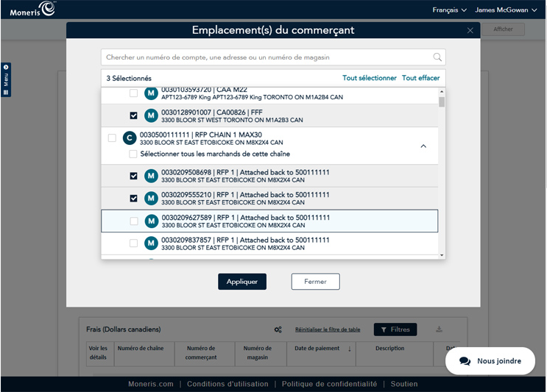
Task: Click C chain icon for 003500111111
Action: click(x=130, y=138)
